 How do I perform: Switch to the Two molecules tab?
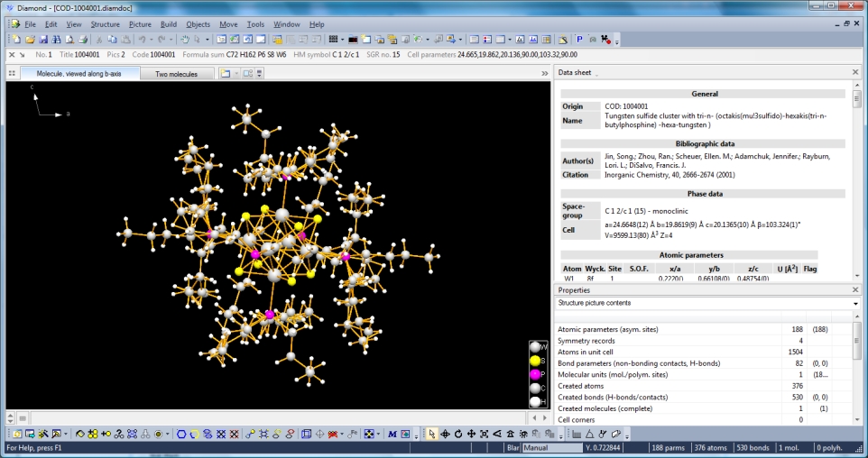click(176, 74)
